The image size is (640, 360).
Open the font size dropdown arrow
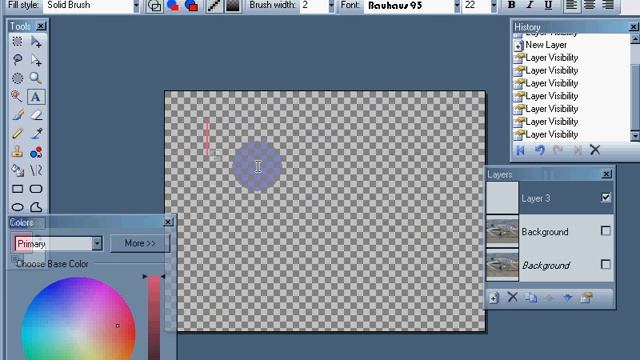(x=494, y=6)
